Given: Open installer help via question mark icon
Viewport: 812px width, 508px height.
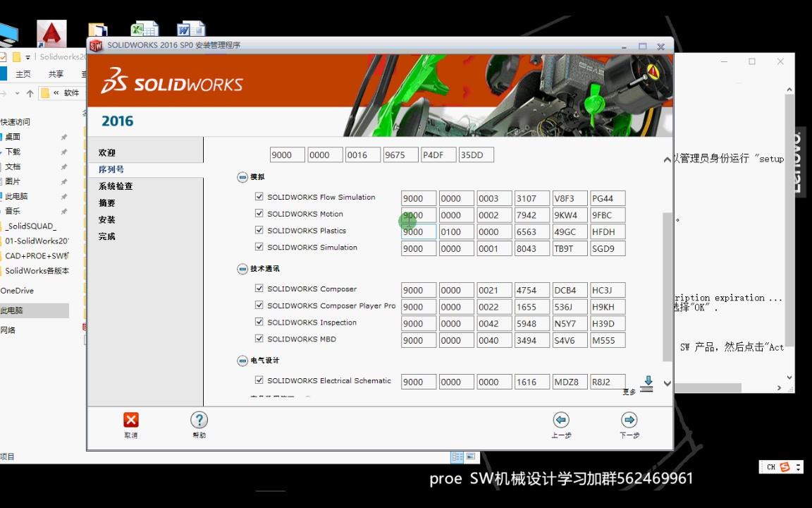Looking at the screenshot, I should pos(199,419).
